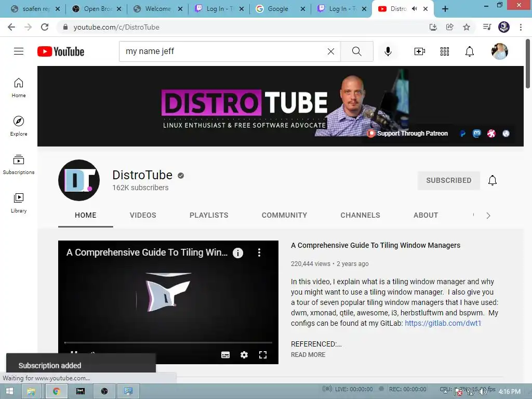Bookmark this page with star icon
This screenshot has width=532, height=399.
click(x=467, y=27)
